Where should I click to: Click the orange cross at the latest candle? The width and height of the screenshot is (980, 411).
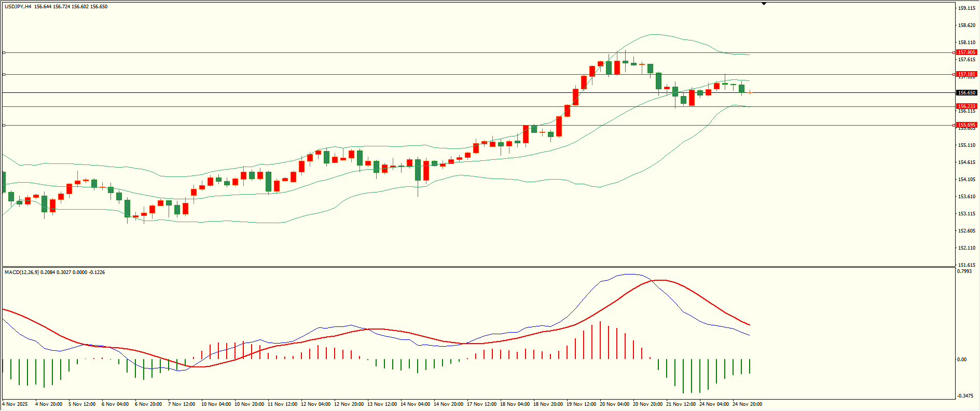point(750,92)
